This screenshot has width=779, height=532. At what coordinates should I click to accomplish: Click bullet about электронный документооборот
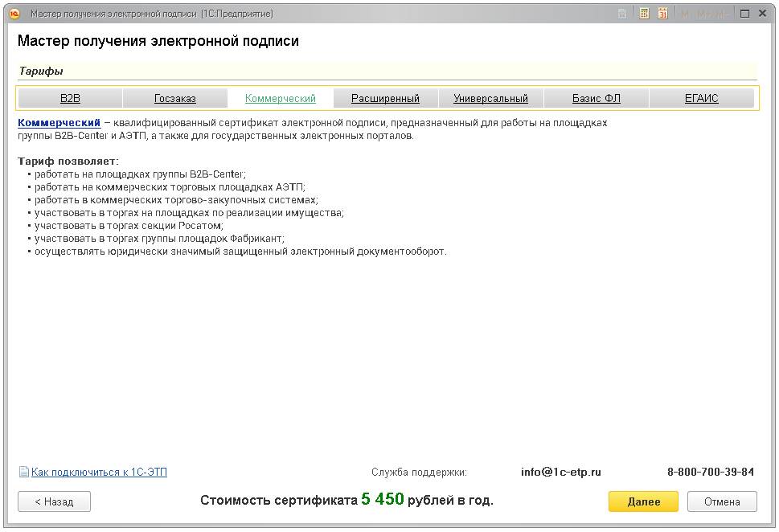click(240, 252)
